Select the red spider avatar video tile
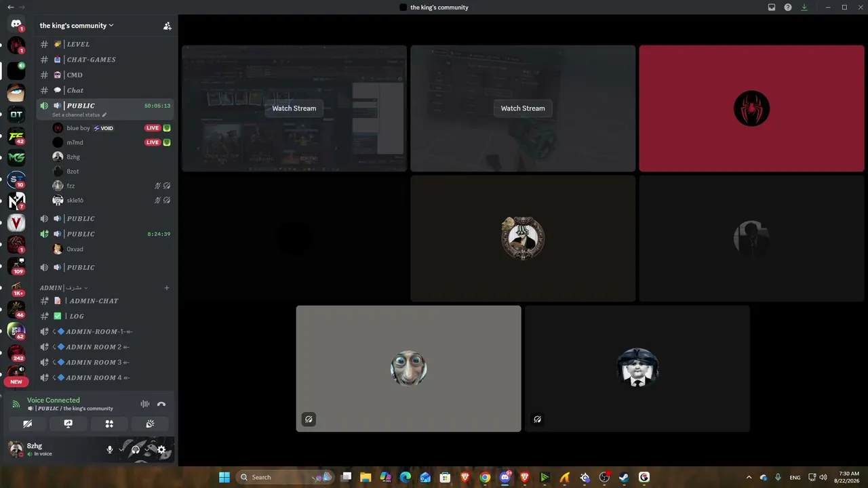Image resolution: width=868 pixels, height=488 pixels. point(751,108)
